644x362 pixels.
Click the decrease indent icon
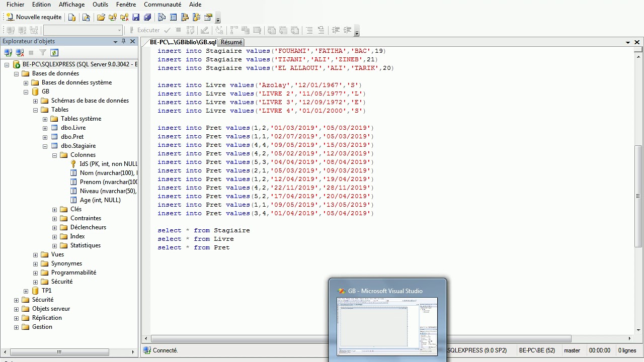336,30
